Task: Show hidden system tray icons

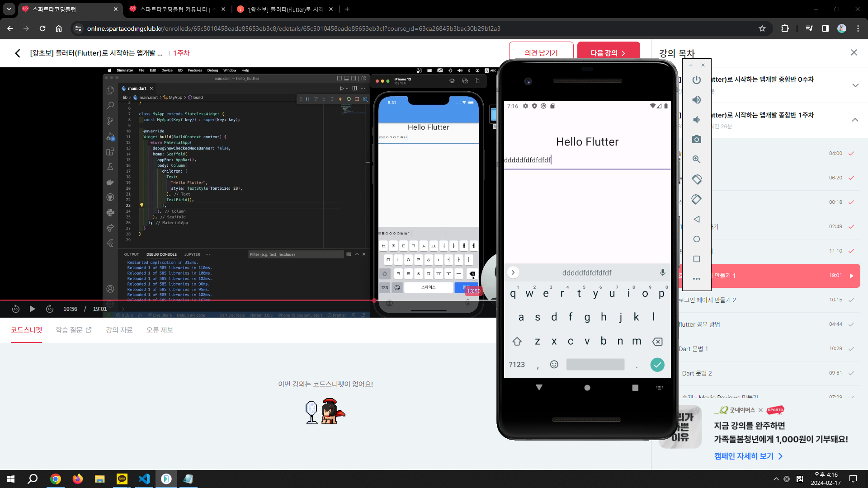Action: pos(776,479)
